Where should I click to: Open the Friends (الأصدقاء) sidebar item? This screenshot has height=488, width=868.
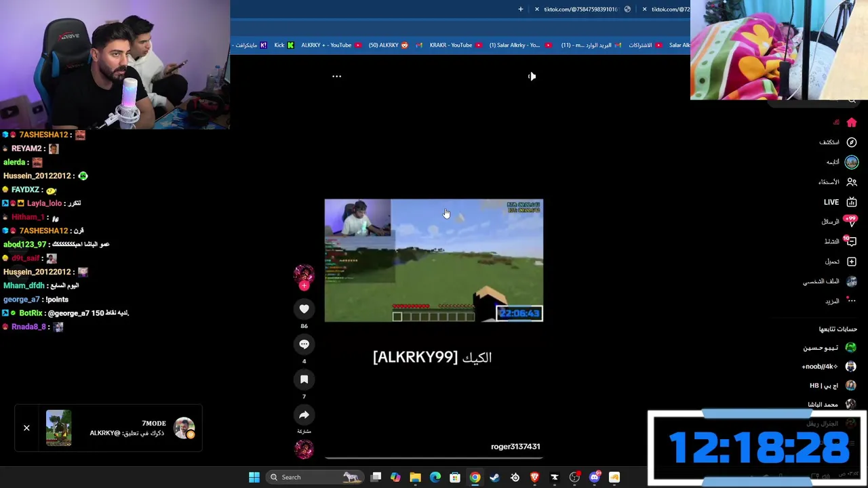point(837,182)
